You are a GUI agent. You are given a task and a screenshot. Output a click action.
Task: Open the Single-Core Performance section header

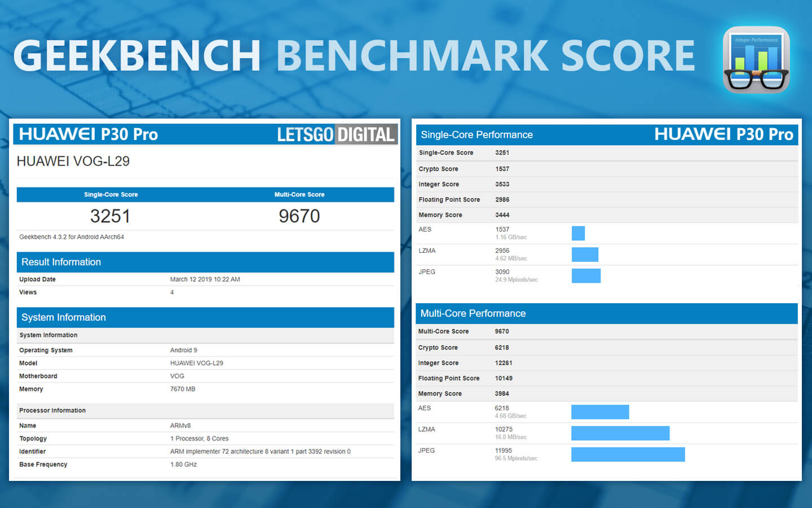[607, 135]
